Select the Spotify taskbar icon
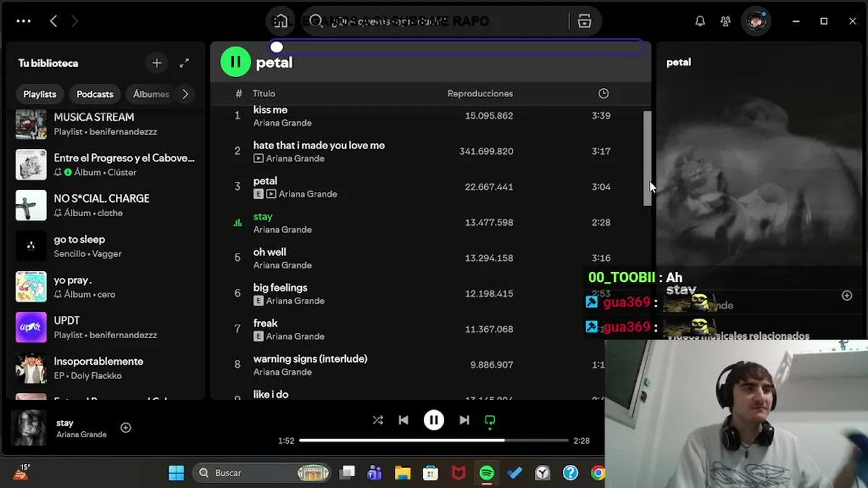Viewport: 868px width, 488px height. 487,473
